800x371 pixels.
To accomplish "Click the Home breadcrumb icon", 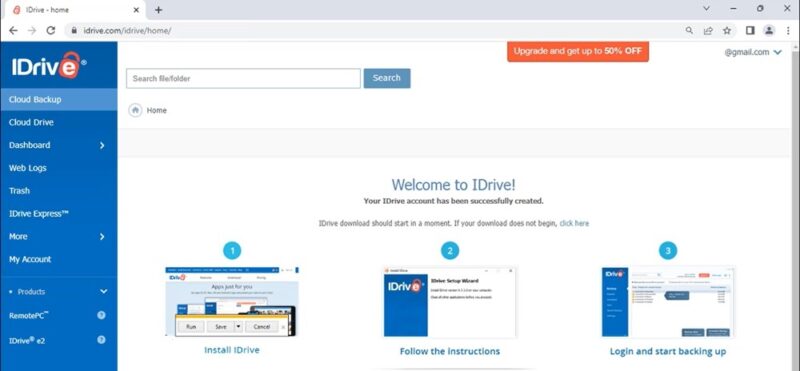I will click(x=135, y=110).
